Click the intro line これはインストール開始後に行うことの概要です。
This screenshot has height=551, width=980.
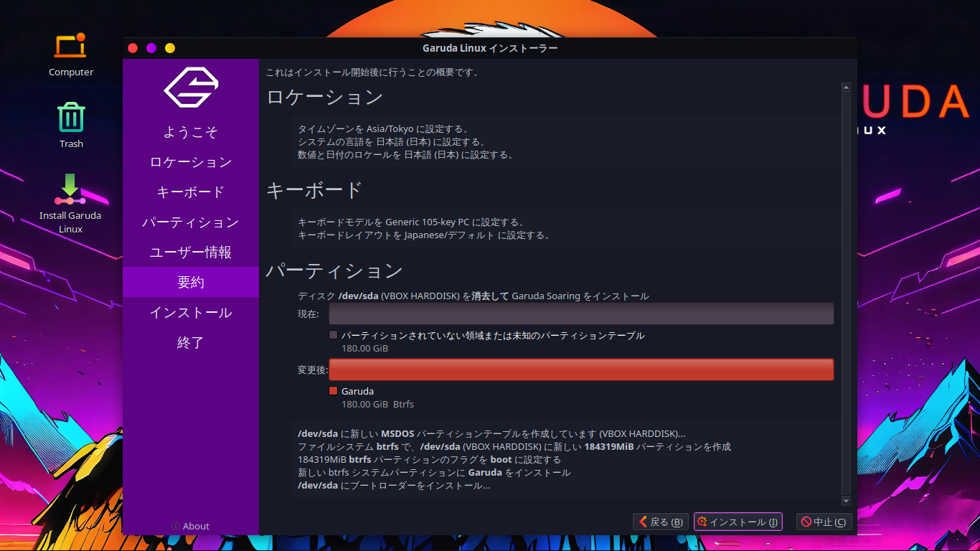pyautogui.click(x=372, y=72)
